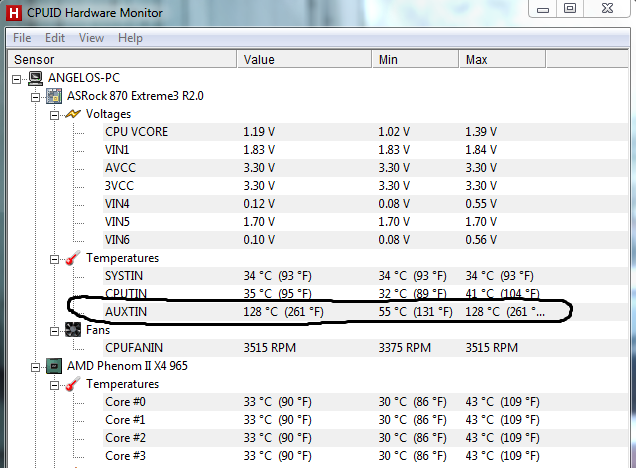Click the Fans icon
This screenshot has height=468, width=636.
point(73,330)
